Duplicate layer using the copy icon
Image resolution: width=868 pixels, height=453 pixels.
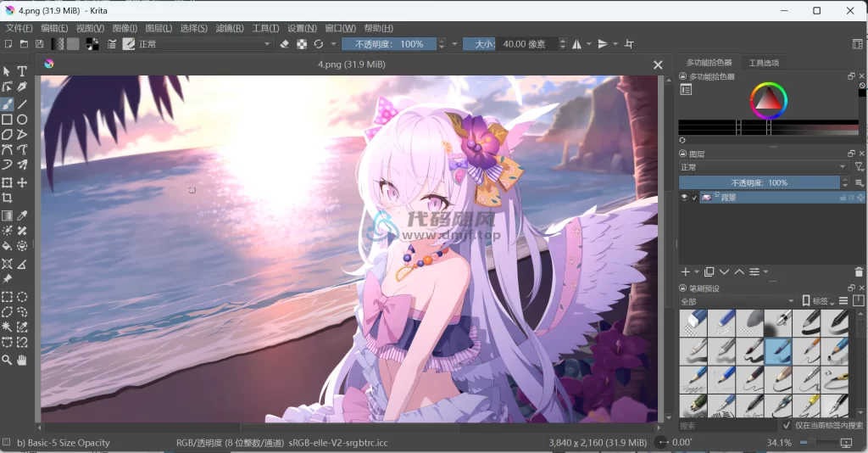point(709,272)
